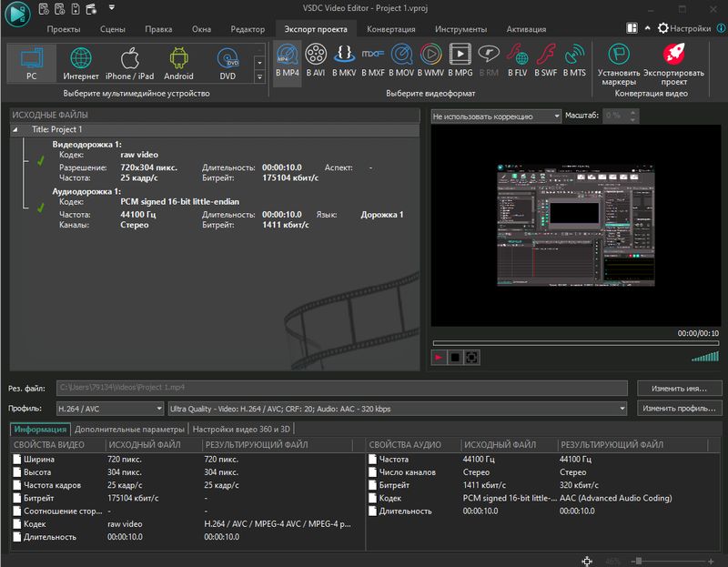
Task: Click the preview playback progress bar
Action: pos(576,343)
